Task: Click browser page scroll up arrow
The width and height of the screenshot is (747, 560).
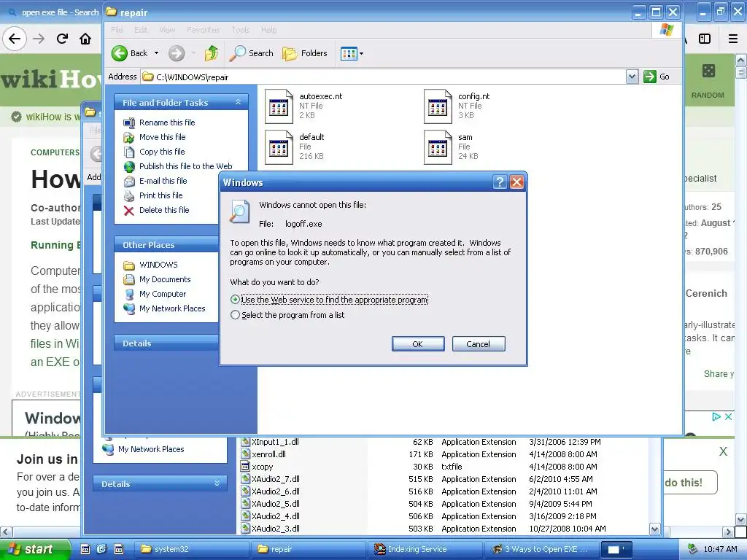Action: click(x=740, y=60)
